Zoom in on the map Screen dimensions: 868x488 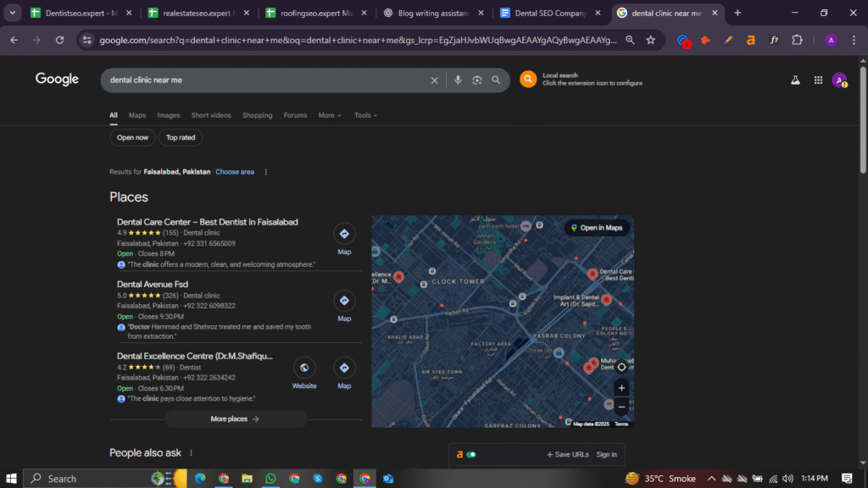pyautogui.click(x=621, y=388)
